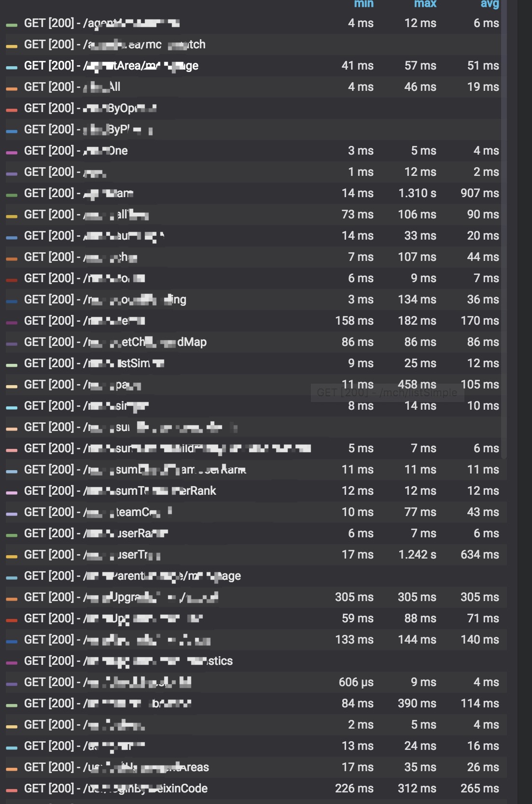Toggle series label ending in dMap
This screenshot has width=532, height=804.
point(115,342)
